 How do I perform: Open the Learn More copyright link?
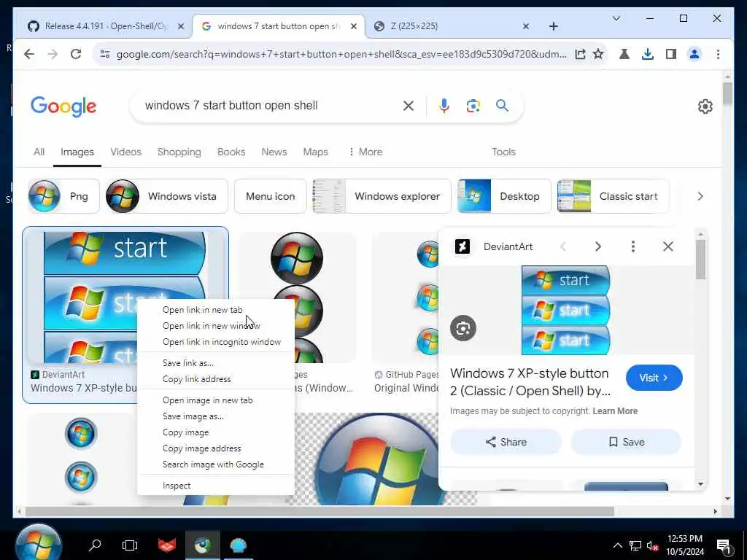(615, 411)
